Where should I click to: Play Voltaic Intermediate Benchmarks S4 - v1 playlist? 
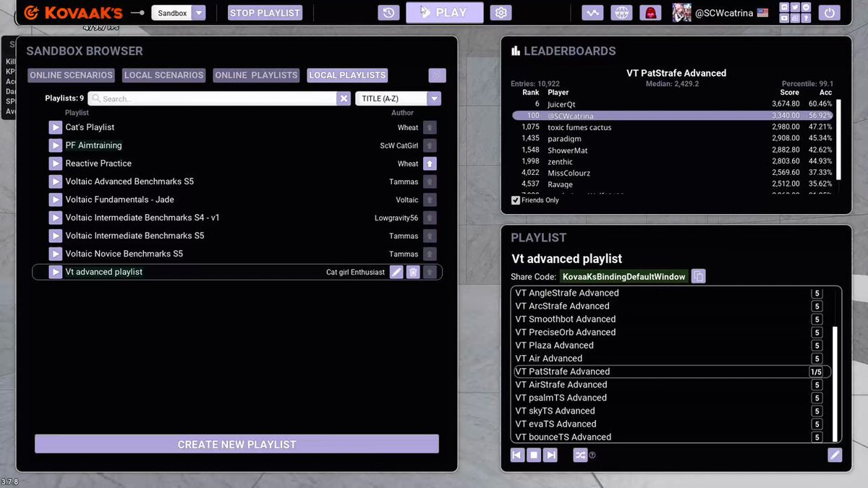(x=56, y=218)
